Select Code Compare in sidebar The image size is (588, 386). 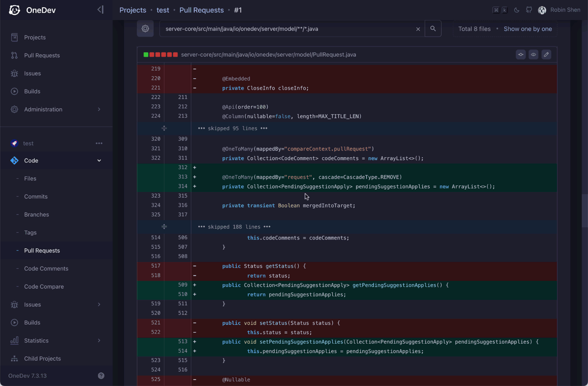pos(44,286)
